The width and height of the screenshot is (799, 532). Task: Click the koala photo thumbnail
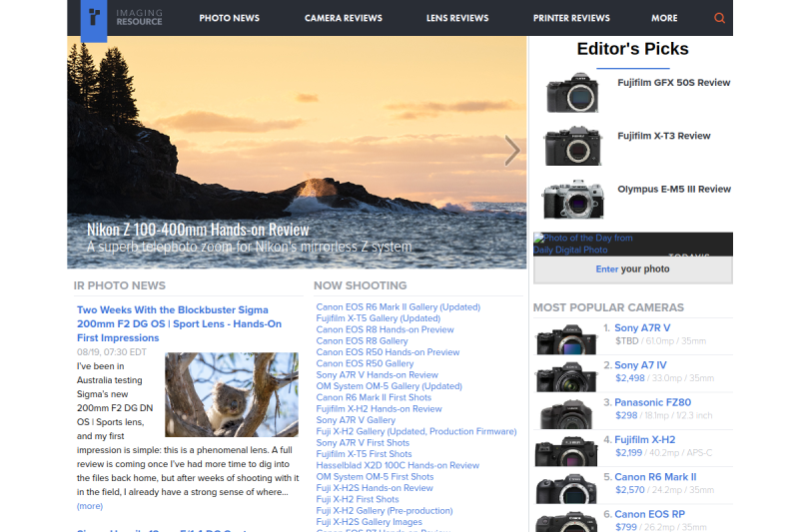pos(232,394)
